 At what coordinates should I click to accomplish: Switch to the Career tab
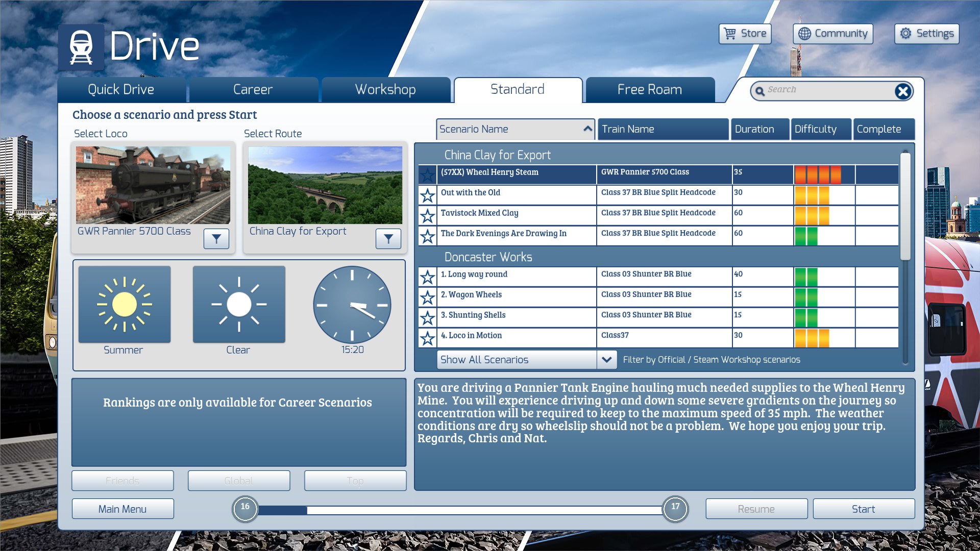tap(253, 90)
